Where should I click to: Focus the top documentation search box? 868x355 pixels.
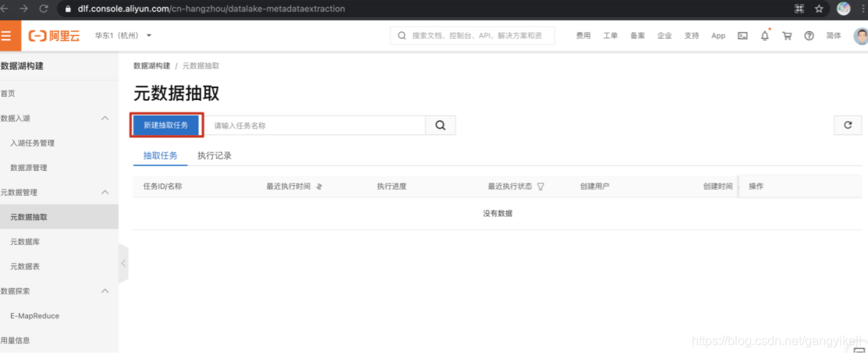tap(472, 35)
